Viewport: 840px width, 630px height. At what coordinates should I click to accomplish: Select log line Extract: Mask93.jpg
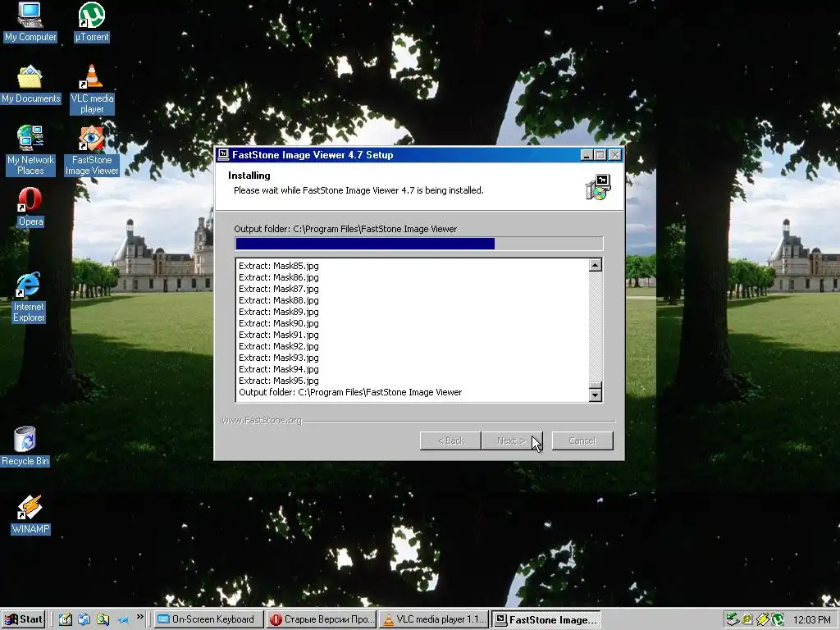(x=279, y=358)
